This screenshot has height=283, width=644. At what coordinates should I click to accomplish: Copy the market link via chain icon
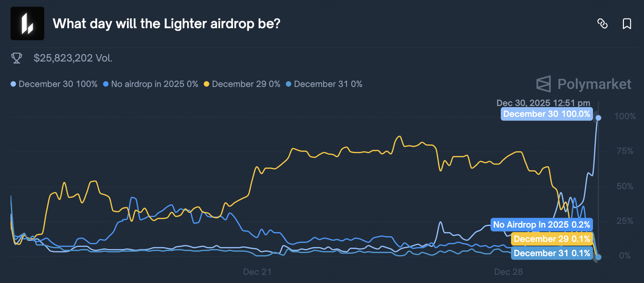pos(602,24)
